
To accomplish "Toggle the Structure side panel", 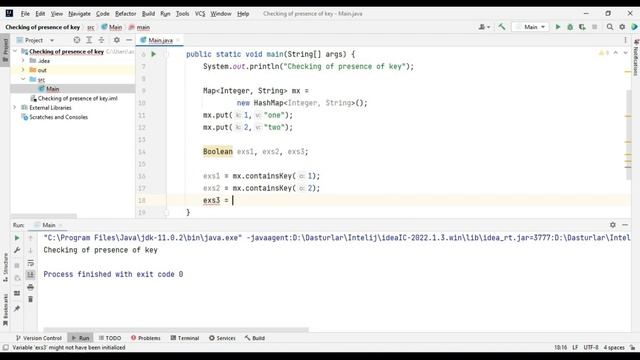I will pyautogui.click(x=5, y=267).
